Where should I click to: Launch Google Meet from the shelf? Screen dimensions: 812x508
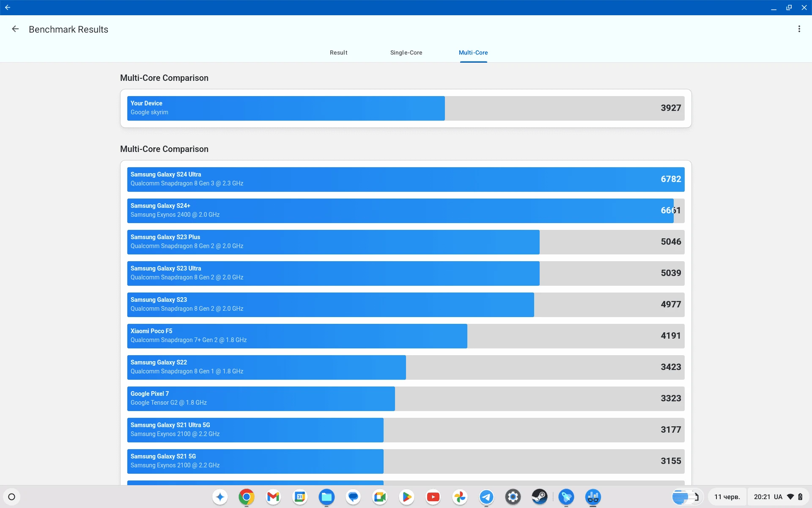(380, 497)
